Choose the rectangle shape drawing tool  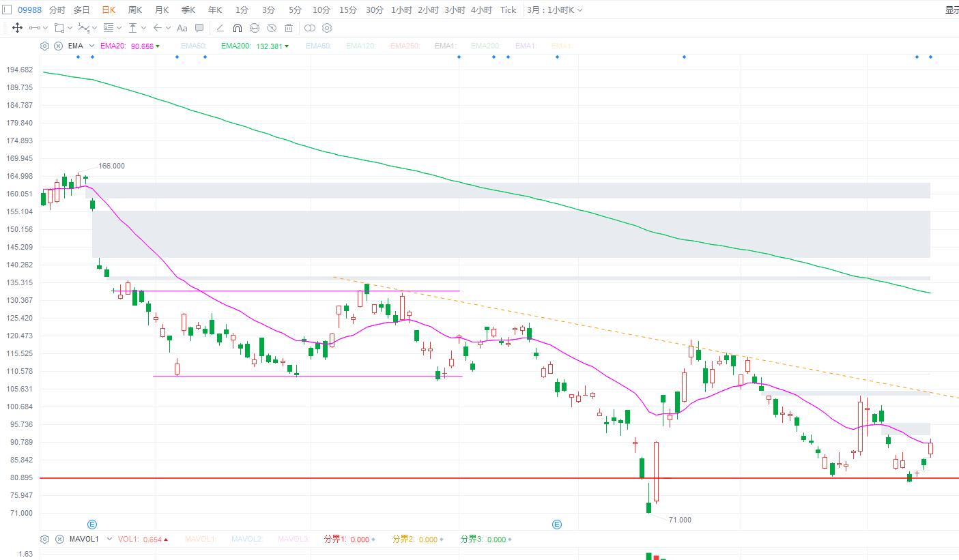(x=59, y=28)
